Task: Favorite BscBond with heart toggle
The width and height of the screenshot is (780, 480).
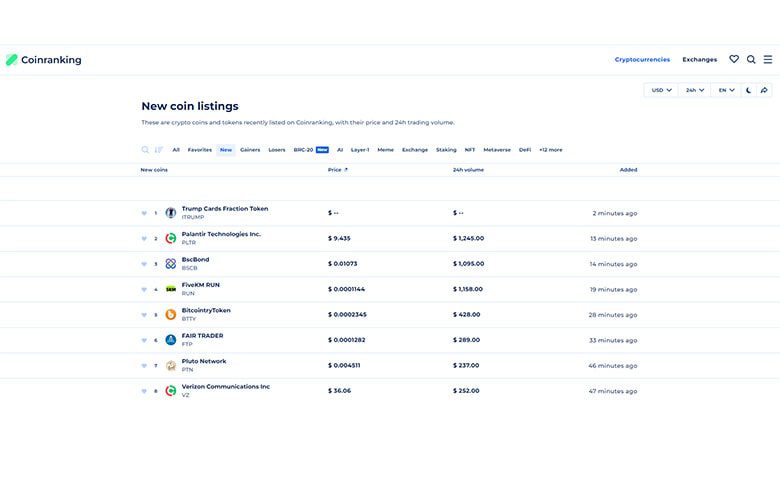Action: [144, 264]
